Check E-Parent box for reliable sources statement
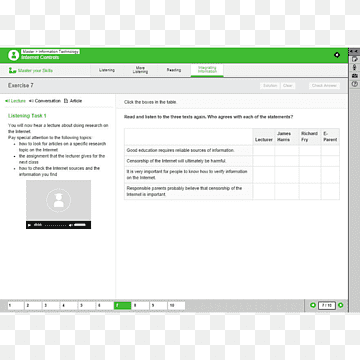The height and width of the screenshot is (360, 360). pos(330,150)
